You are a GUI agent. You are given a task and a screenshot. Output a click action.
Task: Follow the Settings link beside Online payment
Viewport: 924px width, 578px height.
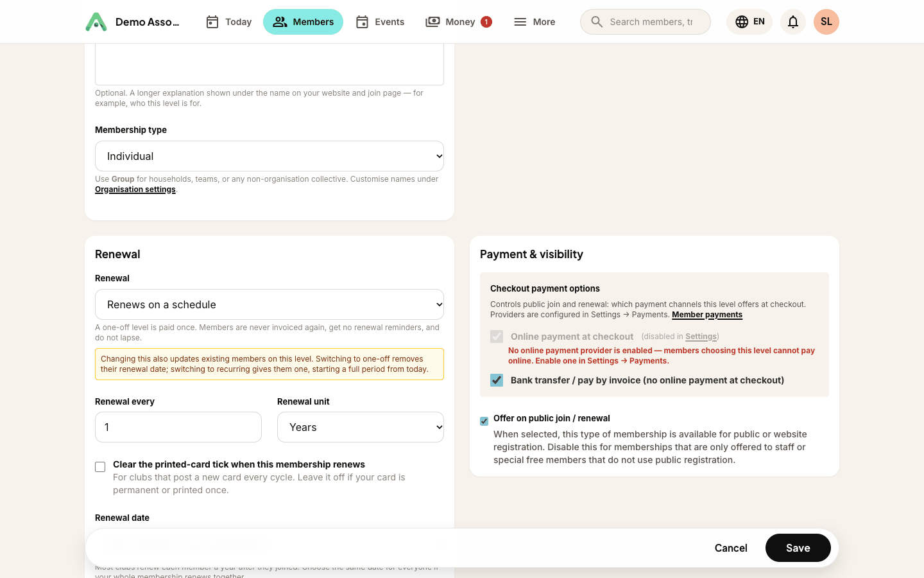[x=701, y=337]
